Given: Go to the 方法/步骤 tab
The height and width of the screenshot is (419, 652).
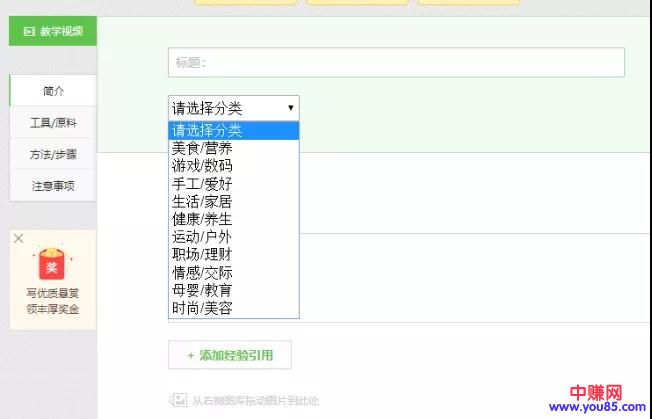Looking at the screenshot, I should click(53, 155).
